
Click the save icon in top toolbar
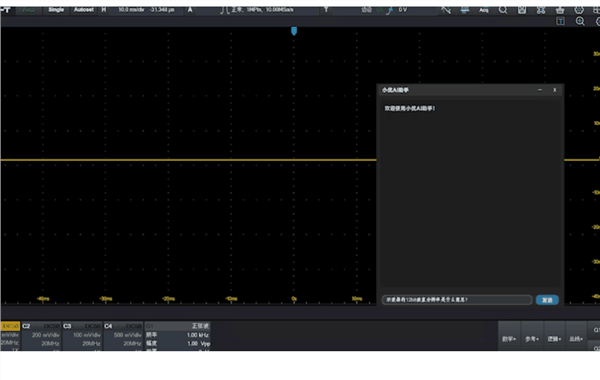[x=522, y=10]
